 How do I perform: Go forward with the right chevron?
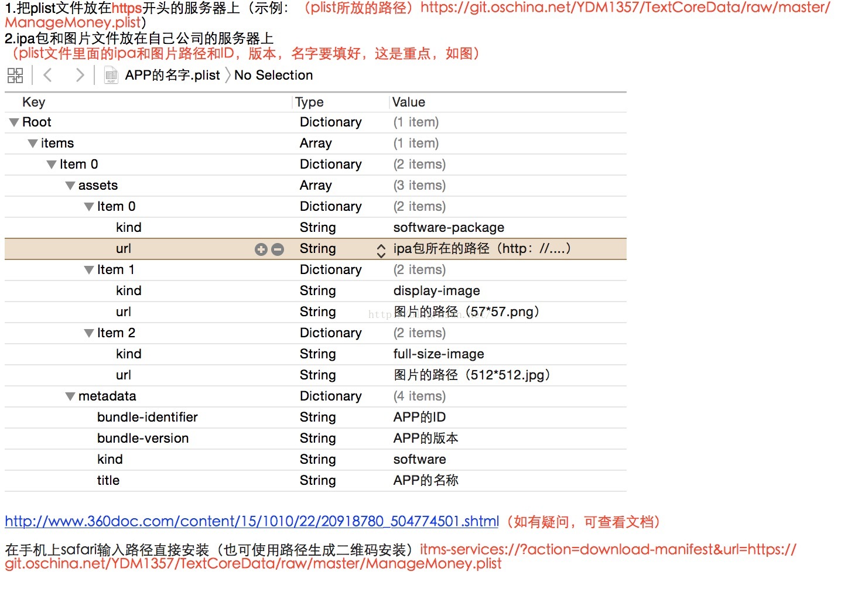tap(80, 75)
